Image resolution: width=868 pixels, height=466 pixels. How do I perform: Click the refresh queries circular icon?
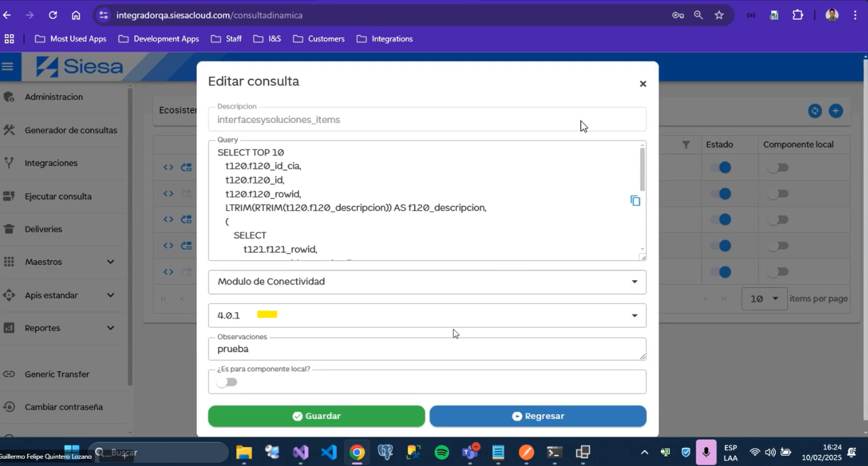(814, 111)
